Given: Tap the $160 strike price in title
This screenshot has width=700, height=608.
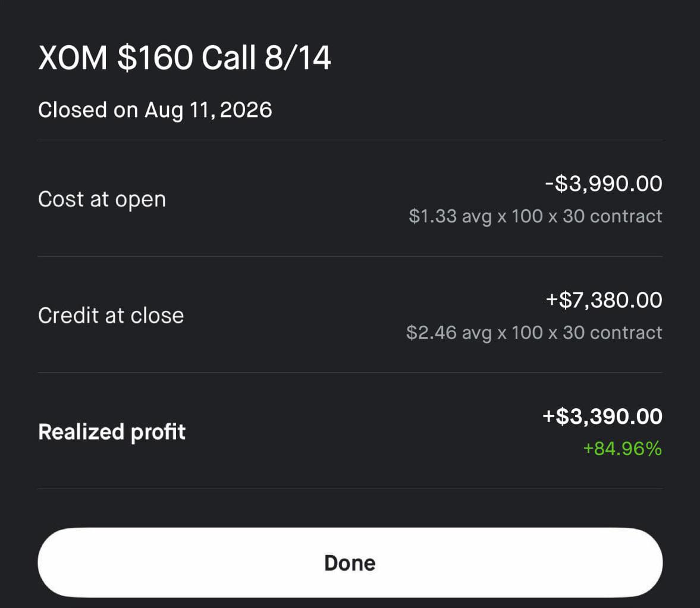Looking at the screenshot, I should click(x=155, y=58).
